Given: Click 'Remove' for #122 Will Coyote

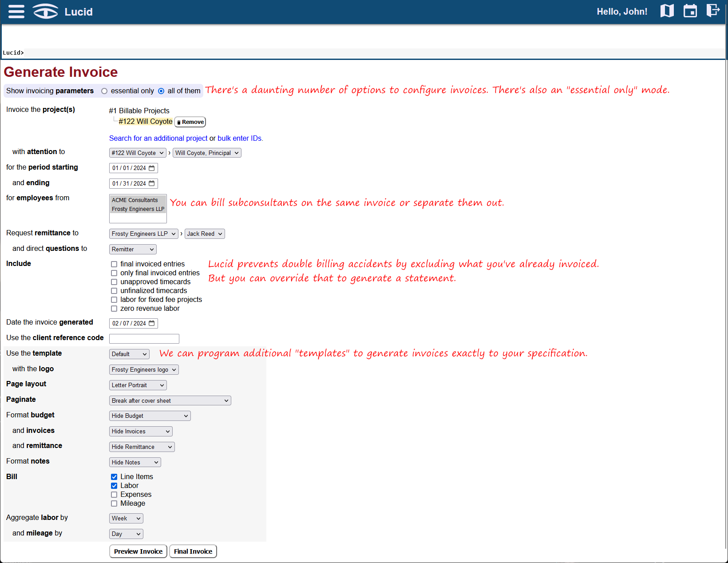Looking at the screenshot, I should coord(190,122).
